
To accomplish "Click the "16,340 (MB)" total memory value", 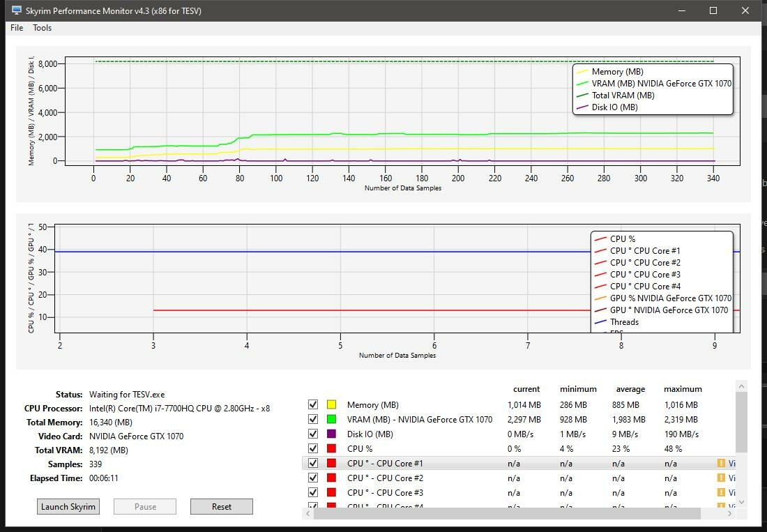I will (111, 423).
